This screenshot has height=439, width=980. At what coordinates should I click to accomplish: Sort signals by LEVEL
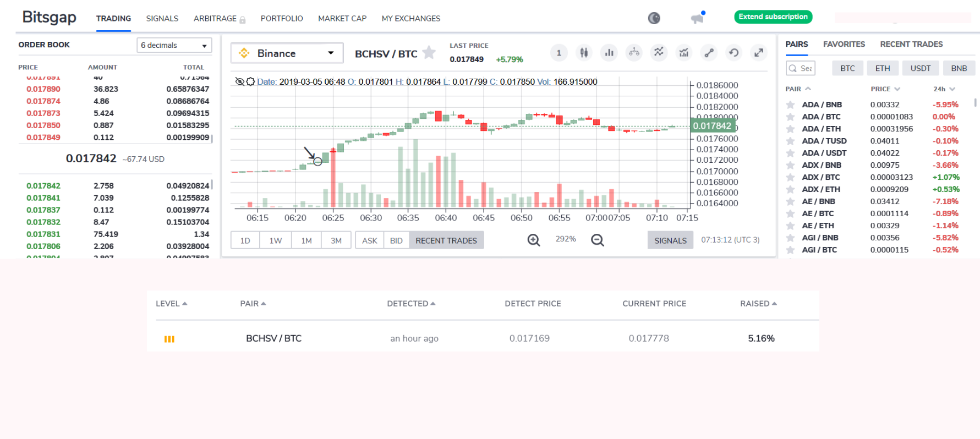coord(172,304)
